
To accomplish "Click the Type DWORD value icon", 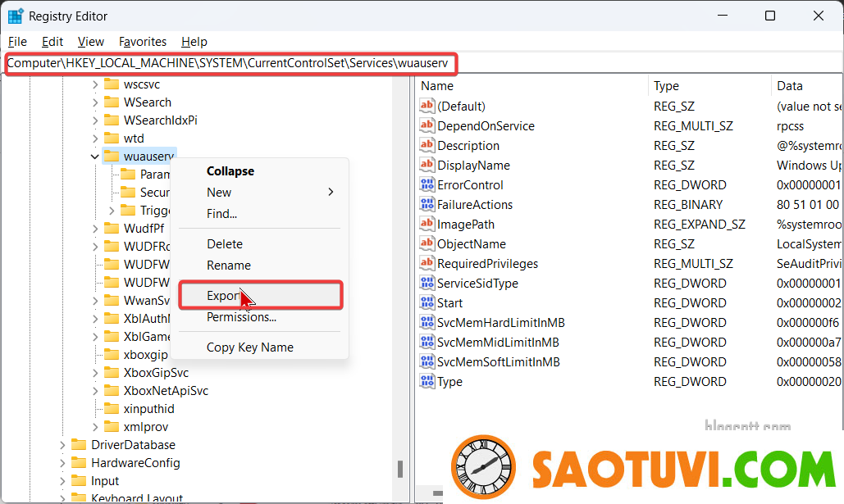I will point(427,381).
